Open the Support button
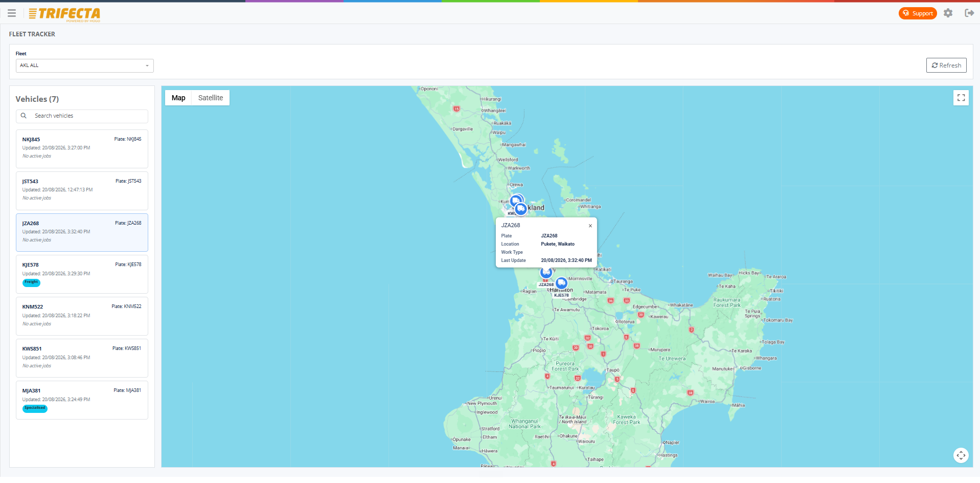The height and width of the screenshot is (483, 980). pos(918,13)
